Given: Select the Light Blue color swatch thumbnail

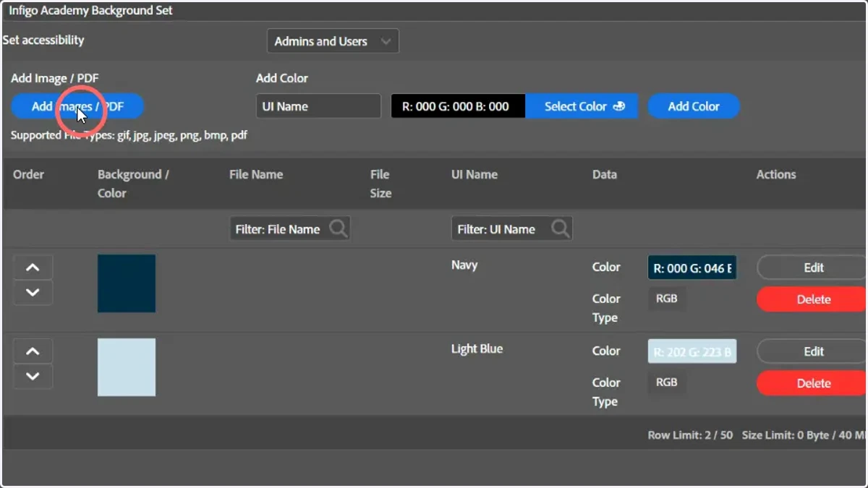Looking at the screenshot, I should (x=127, y=367).
